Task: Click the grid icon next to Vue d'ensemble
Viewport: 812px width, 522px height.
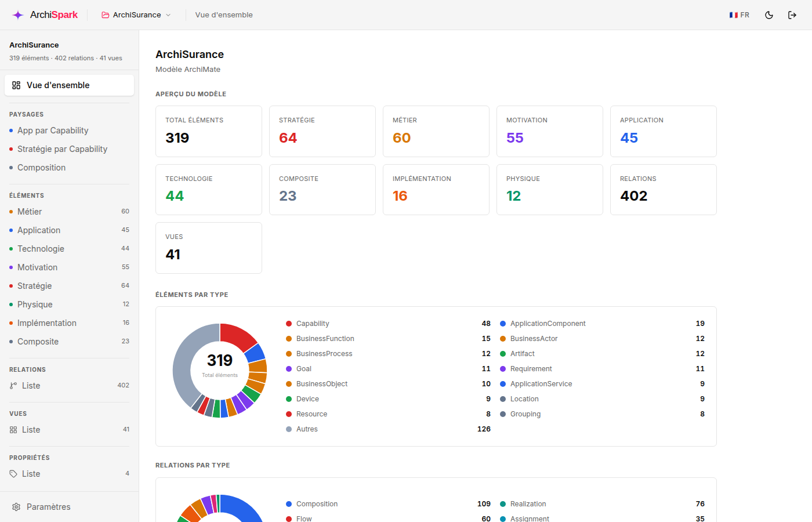Action: click(16, 85)
